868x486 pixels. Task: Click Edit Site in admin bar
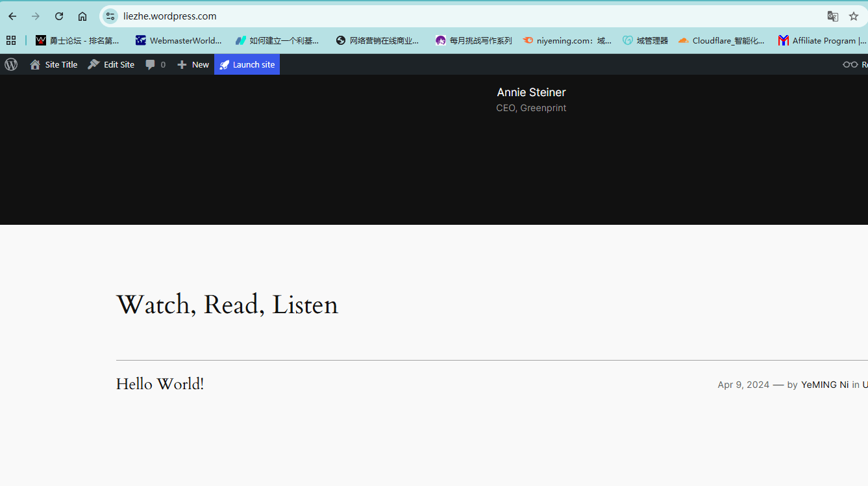112,64
